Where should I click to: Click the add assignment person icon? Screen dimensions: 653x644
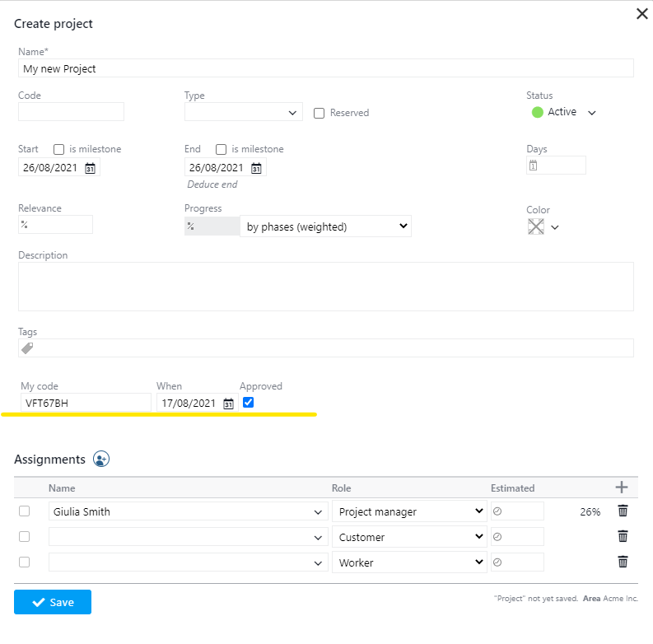(x=101, y=460)
